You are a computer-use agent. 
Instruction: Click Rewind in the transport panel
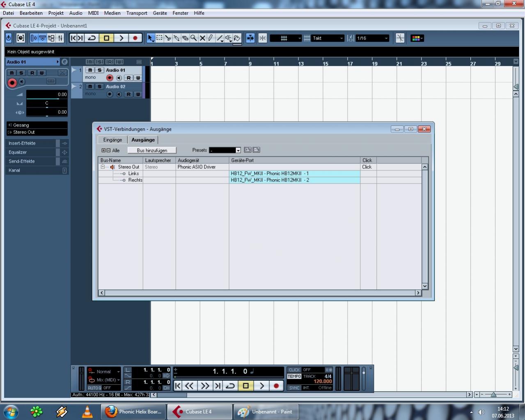tap(189, 386)
